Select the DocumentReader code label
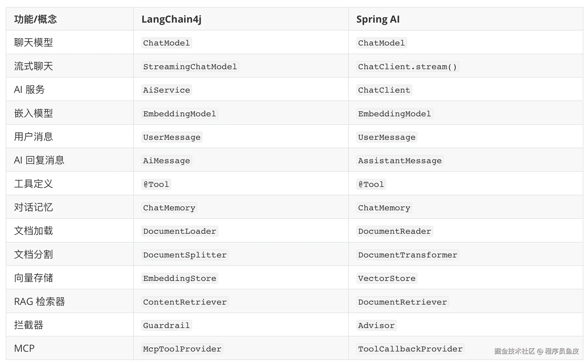Image resolution: width=588 pixels, height=364 pixels. pyautogui.click(x=395, y=231)
